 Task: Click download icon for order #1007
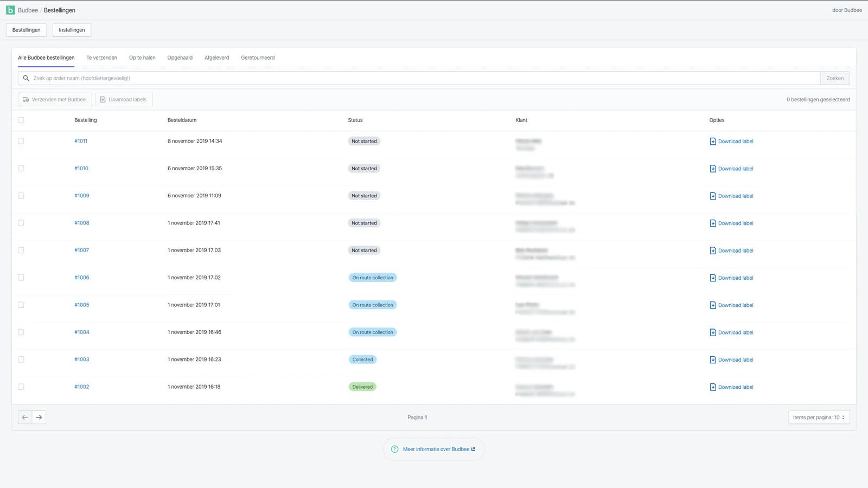[713, 251]
